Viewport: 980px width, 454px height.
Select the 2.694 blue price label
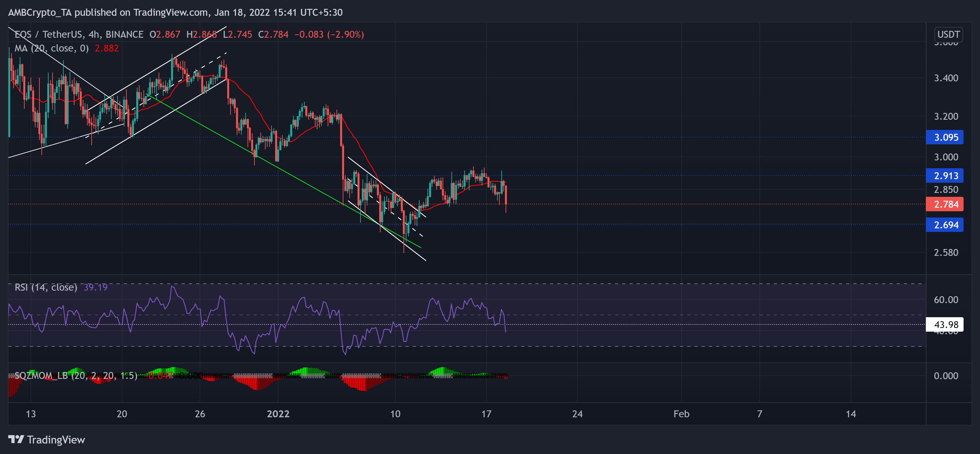(x=945, y=225)
